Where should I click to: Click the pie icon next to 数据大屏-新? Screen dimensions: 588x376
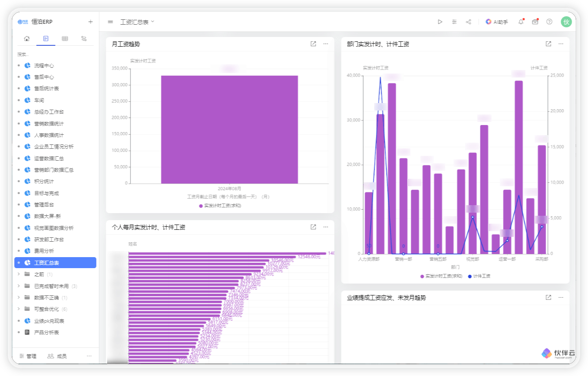(x=27, y=216)
